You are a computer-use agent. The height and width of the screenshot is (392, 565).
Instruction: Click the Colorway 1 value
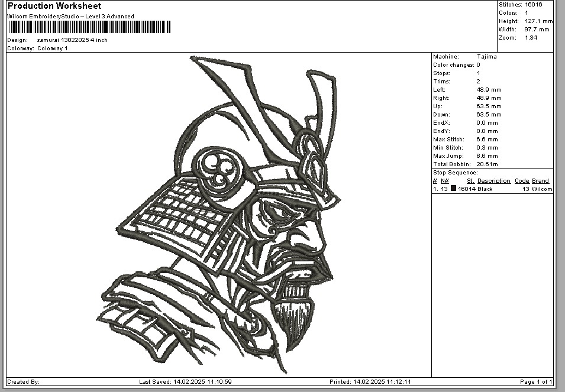coord(53,48)
